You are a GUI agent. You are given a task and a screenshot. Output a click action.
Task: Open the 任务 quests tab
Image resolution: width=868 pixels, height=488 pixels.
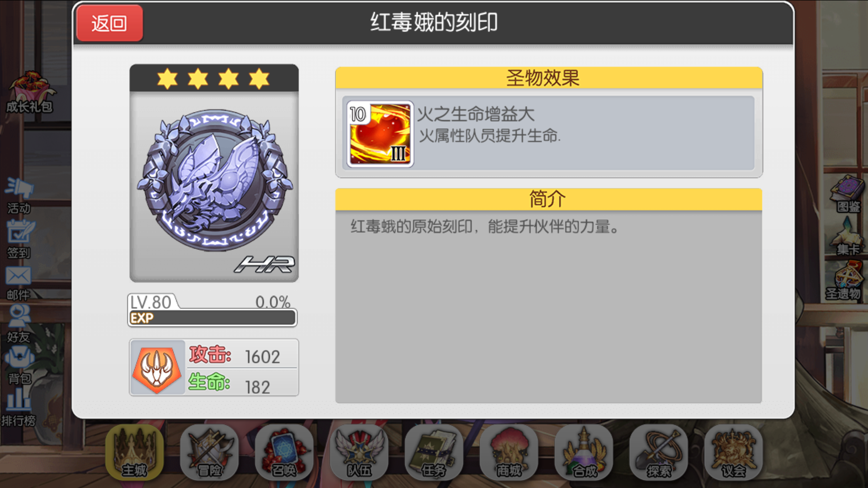coord(434,452)
